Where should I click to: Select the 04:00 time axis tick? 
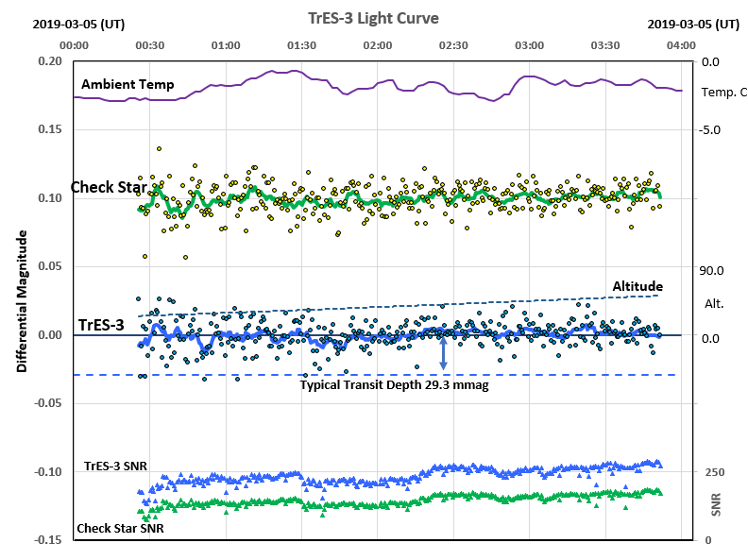coord(681,45)
